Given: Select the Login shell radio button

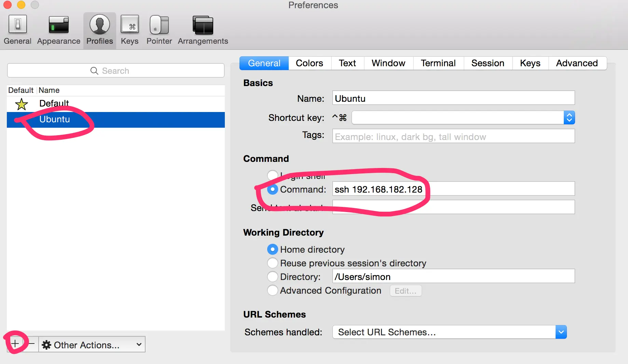Looking at the screenshot, I should pos(272,175).
